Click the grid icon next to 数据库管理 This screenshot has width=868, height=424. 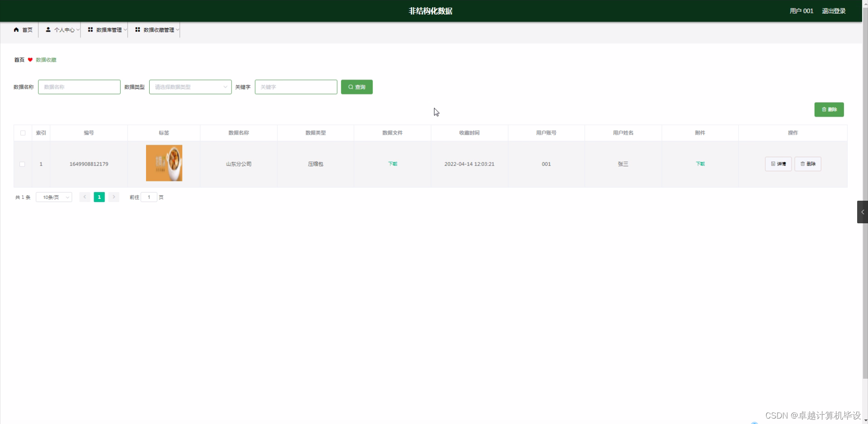[x=90, y=29]
